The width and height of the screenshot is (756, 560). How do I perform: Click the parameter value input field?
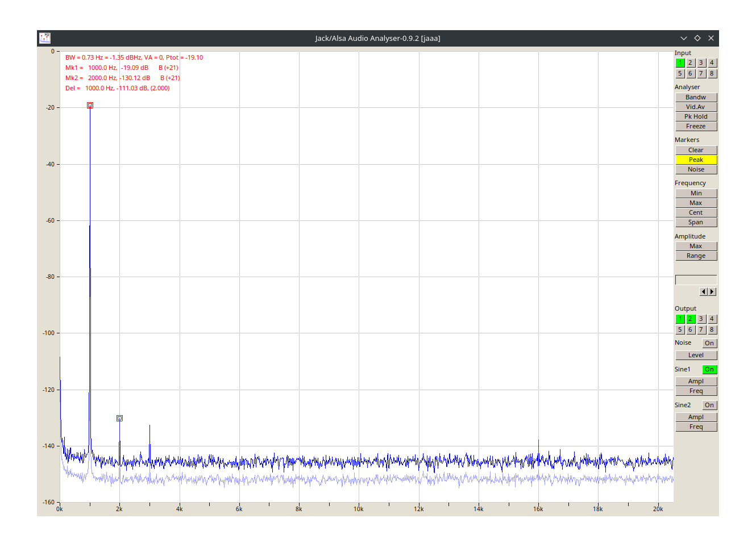pyautogui.click(x=696, y=280)
